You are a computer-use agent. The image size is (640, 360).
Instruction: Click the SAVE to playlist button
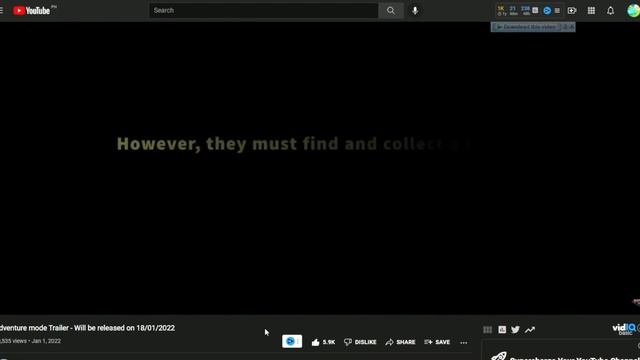(x=437, y=342)
